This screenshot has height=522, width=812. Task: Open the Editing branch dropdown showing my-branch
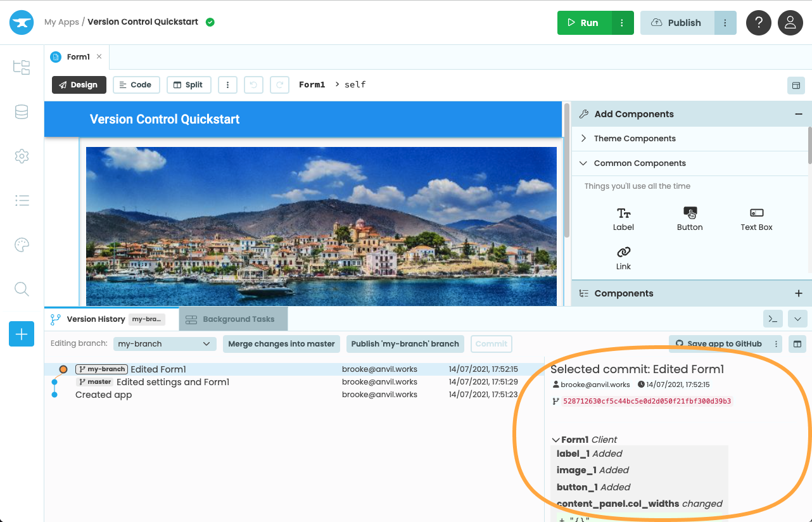point(164,343)
